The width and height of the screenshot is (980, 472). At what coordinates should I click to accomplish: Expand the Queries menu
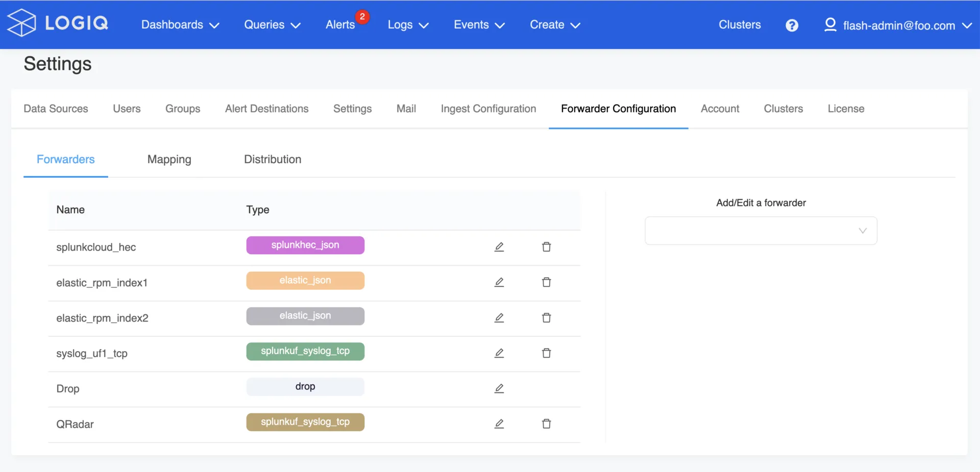(272, 24)
